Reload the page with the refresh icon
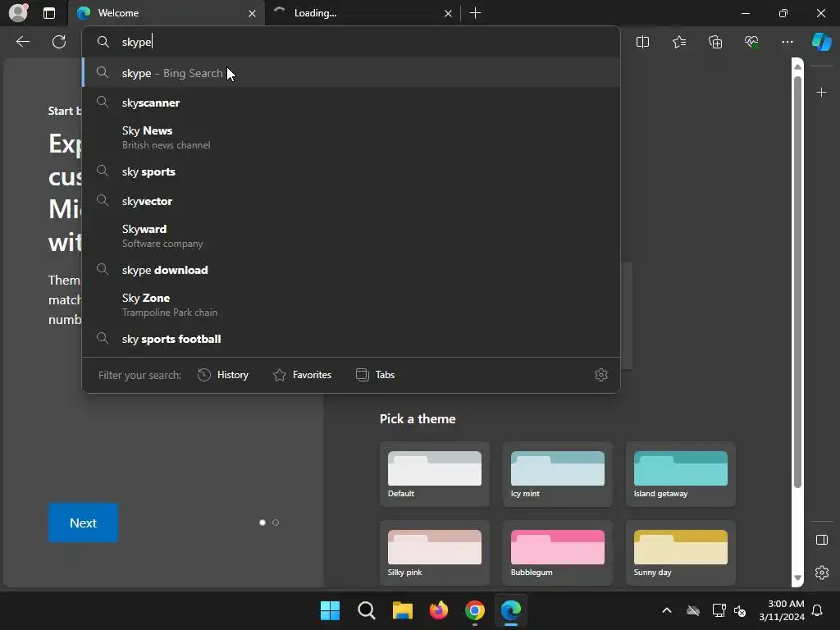 click(x=59, y=42)
